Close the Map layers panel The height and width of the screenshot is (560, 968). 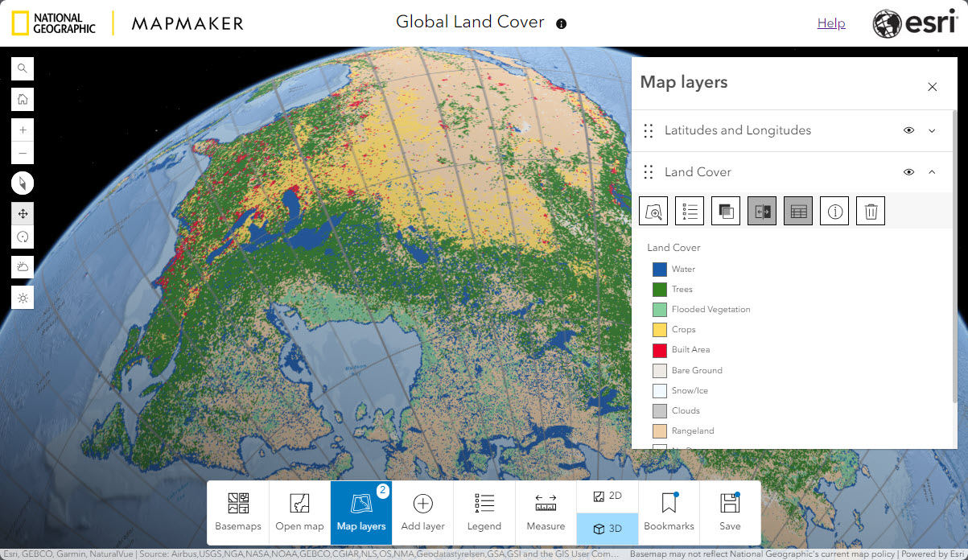(933, 87)
